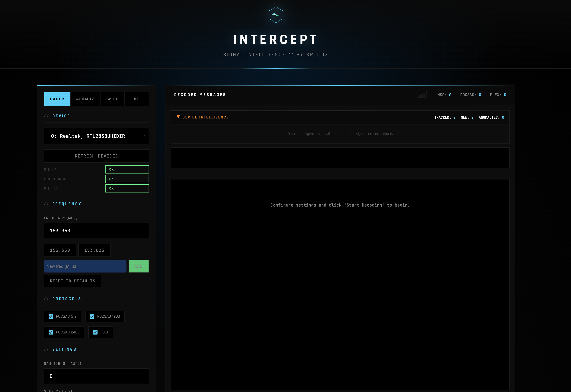Click the Frequency (MHz) input field

point(96,231)
